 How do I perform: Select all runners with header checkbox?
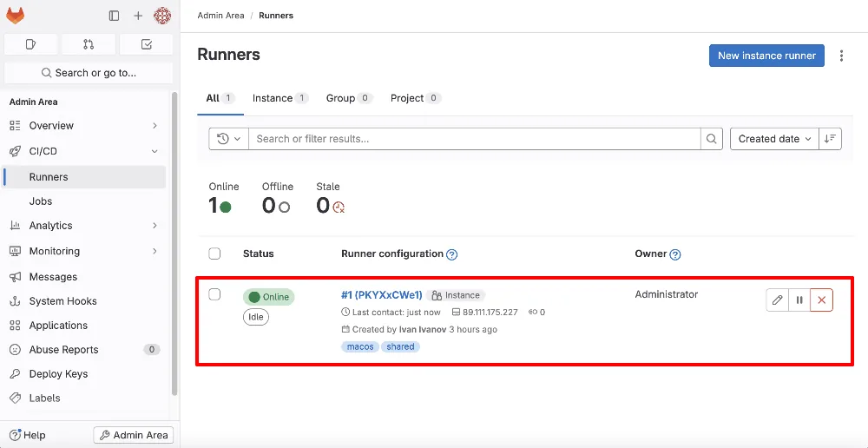[x=214, y=254]
